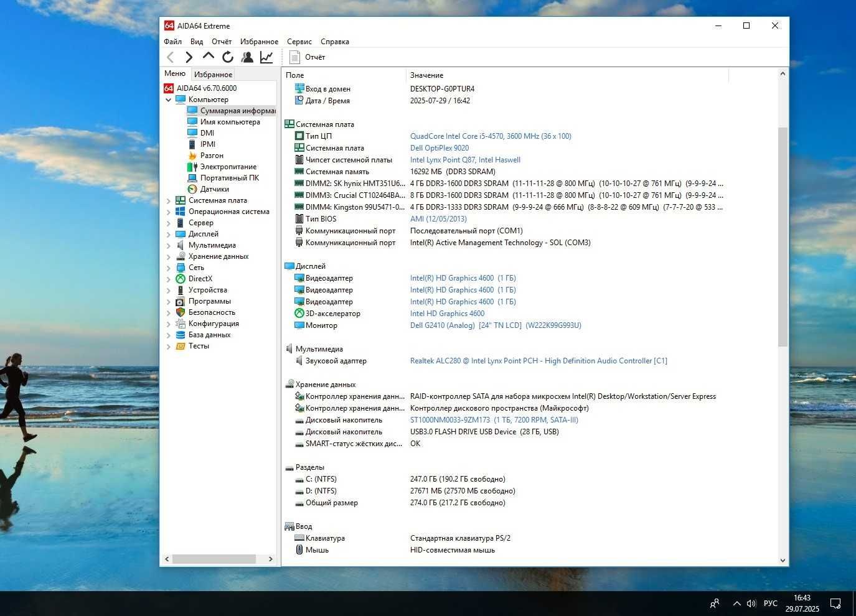Expand the Дисплей tree node
Viewport: 856px width, 616px height.
[169, 234]
